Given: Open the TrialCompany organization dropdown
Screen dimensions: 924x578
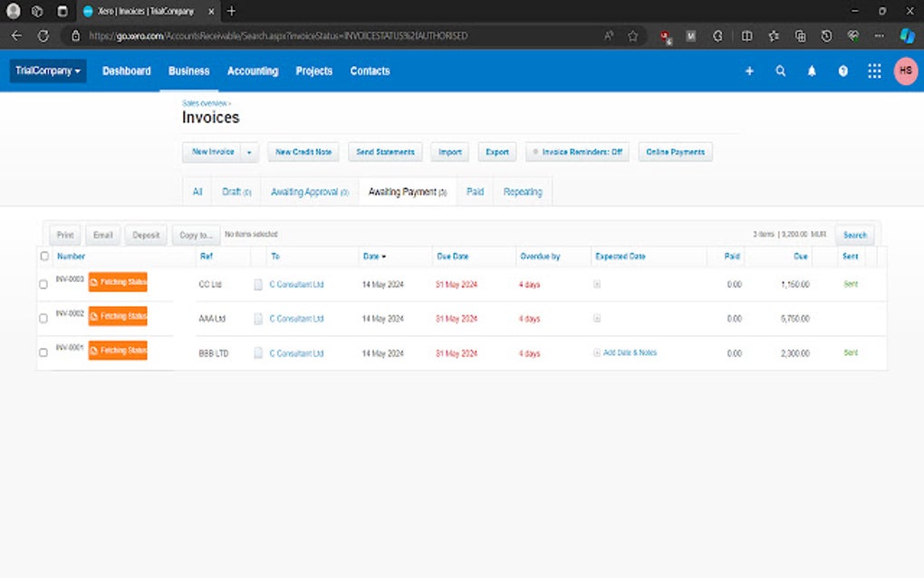Looking at the screenshot, I should 47,71.
